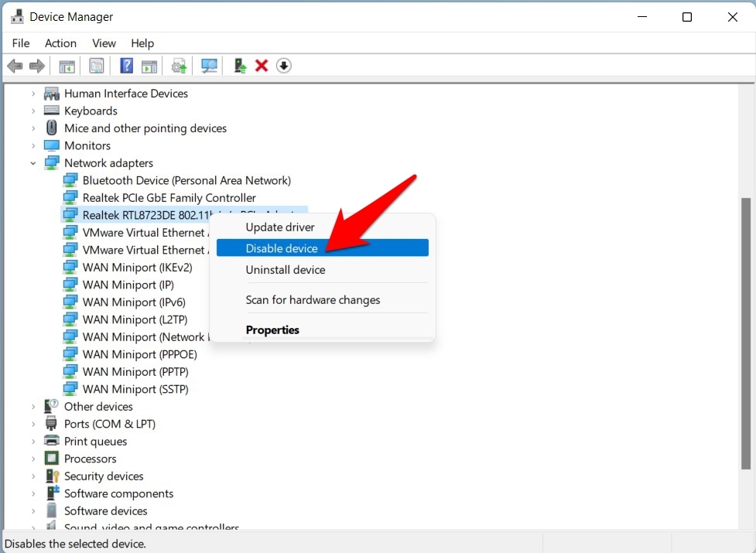Click Scan for hardware changes context menu entry
Viewport: 756px width, 553px height.
pyautogui.click(x=313, y=299)
